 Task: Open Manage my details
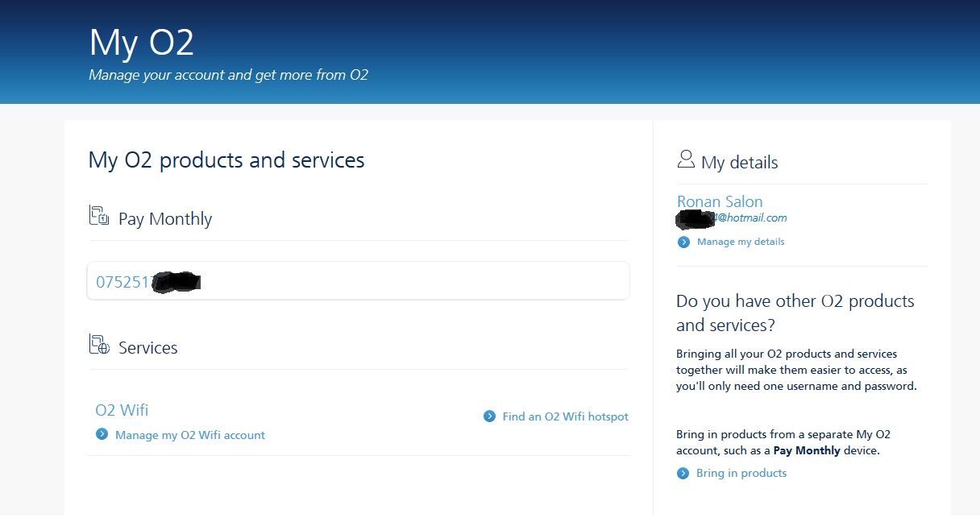tap(740, 242)
